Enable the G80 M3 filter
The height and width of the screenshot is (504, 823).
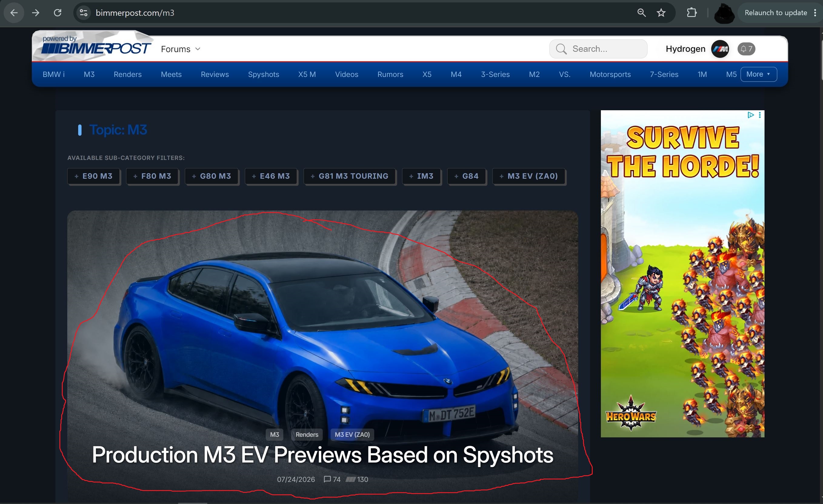pos(212,176)
